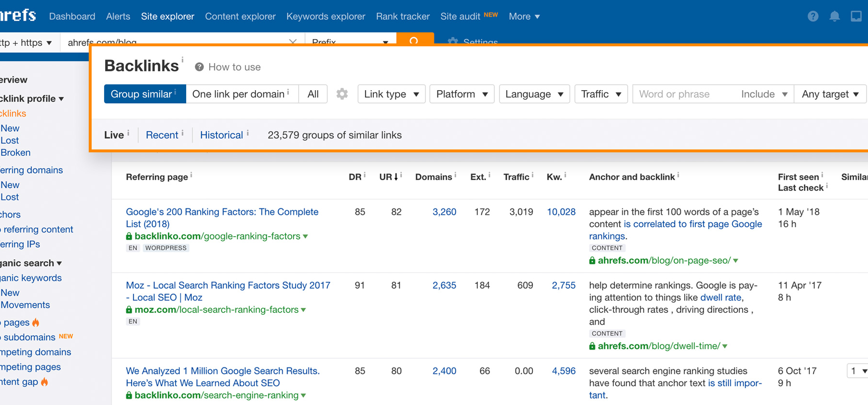Switch to the Live tab
This screenshot has height=405, width=868.
[114, 135]
